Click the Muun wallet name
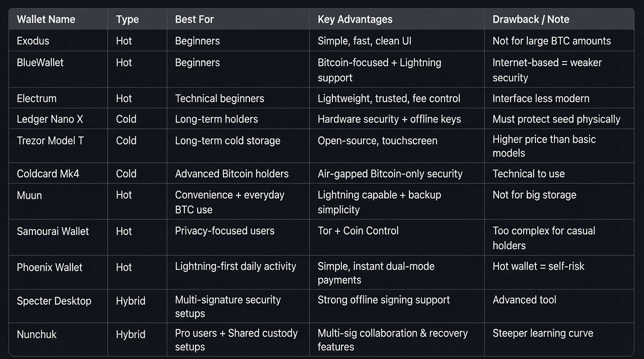Viewport: 644px width, 359px height. 29,195
